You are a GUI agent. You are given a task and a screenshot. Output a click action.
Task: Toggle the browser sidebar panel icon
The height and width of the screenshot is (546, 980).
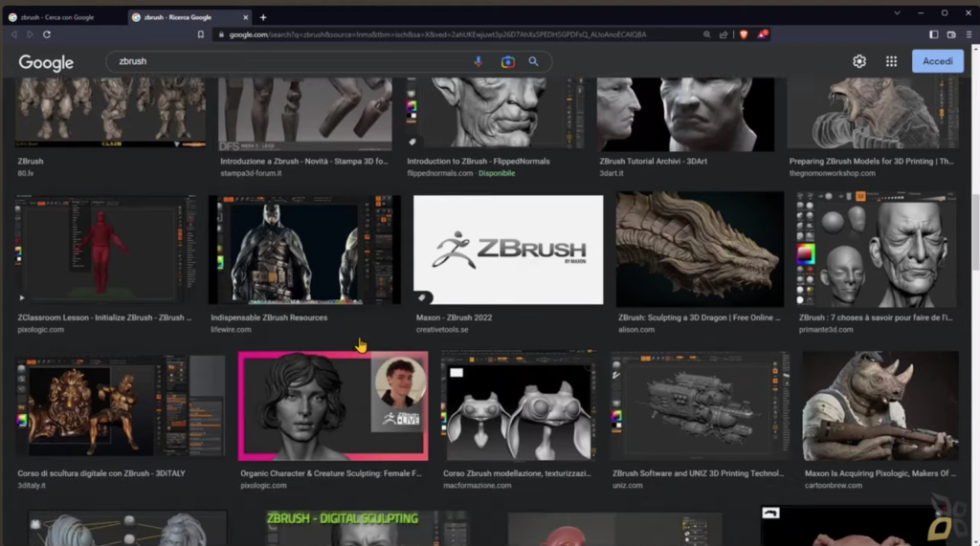(934, 34)
